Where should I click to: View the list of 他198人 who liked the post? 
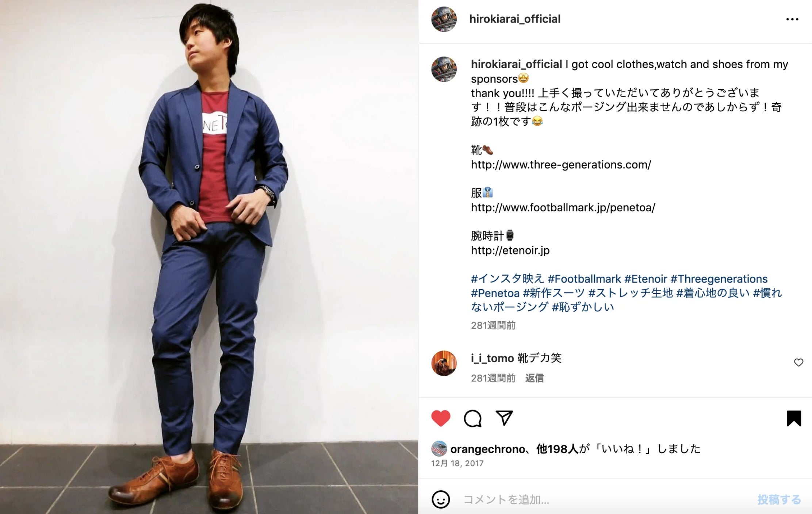[x=557, y=449]
